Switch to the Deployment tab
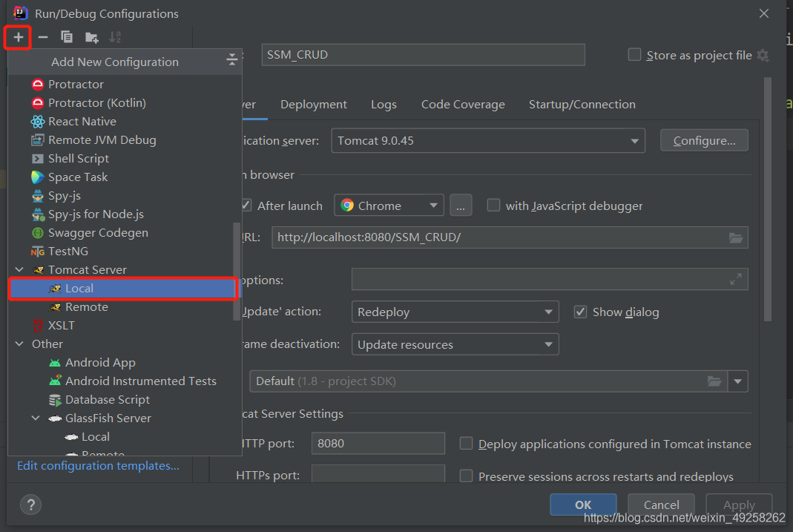The width and height of the screenshot is (793, 532). click(314, 105)
